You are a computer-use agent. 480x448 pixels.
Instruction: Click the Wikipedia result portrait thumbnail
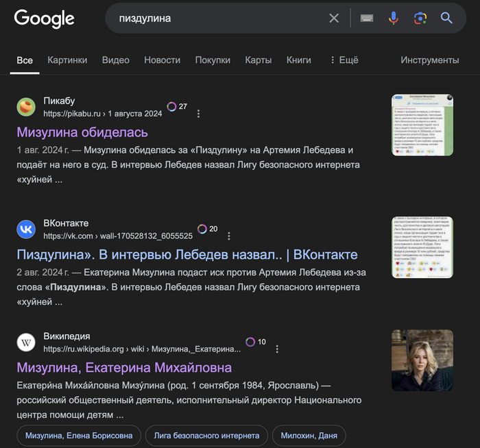(422, 360)
